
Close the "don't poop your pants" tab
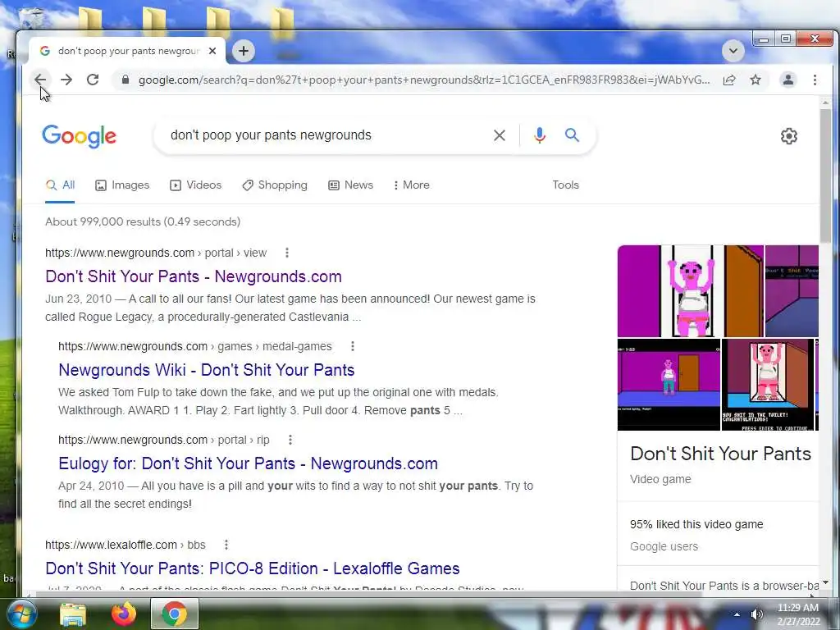(212, 51)
